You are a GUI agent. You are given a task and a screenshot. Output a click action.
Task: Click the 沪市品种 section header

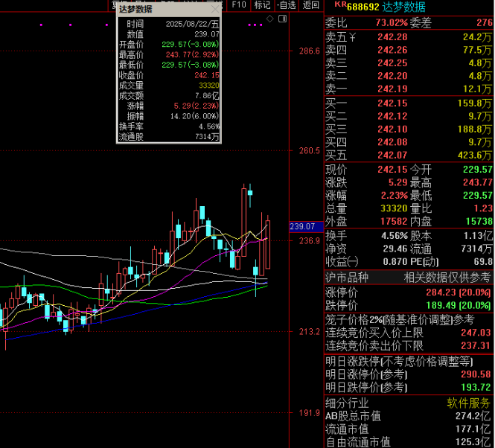(x=347, y=278)
